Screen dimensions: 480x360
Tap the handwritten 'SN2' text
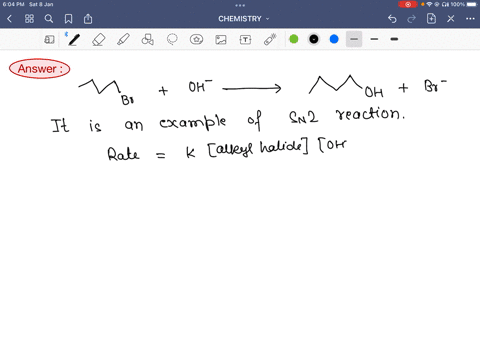[x=303, y=117]
